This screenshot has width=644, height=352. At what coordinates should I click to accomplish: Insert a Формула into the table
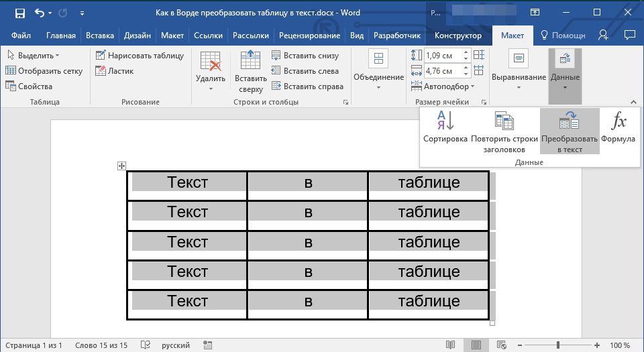coord(618,131)
